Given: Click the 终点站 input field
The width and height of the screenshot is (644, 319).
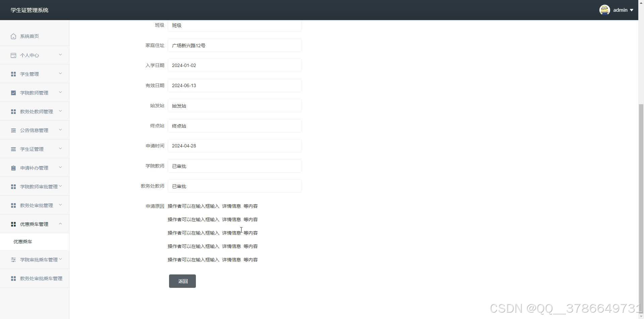Looking at the screenshot, I should [x=235, y=126].
